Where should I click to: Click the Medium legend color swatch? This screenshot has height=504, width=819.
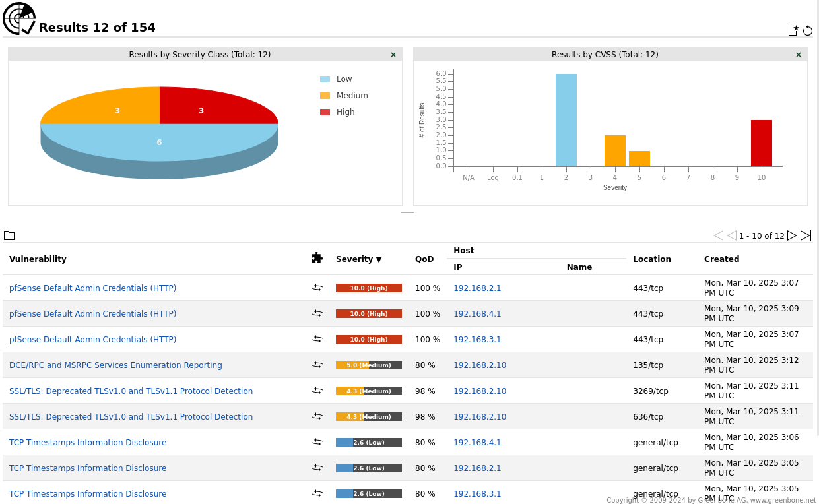[325, 96]
